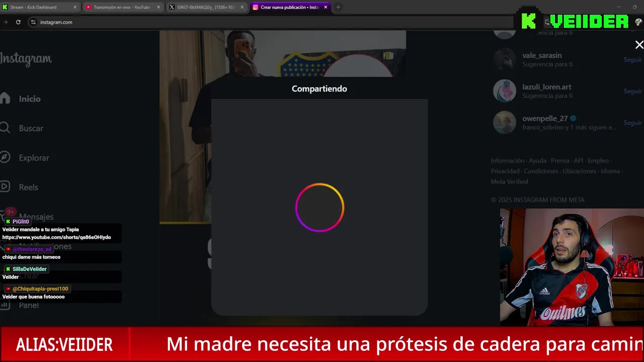
Task: Select the Crear nueva publicación Instagram tab
Action: (290, 7)
